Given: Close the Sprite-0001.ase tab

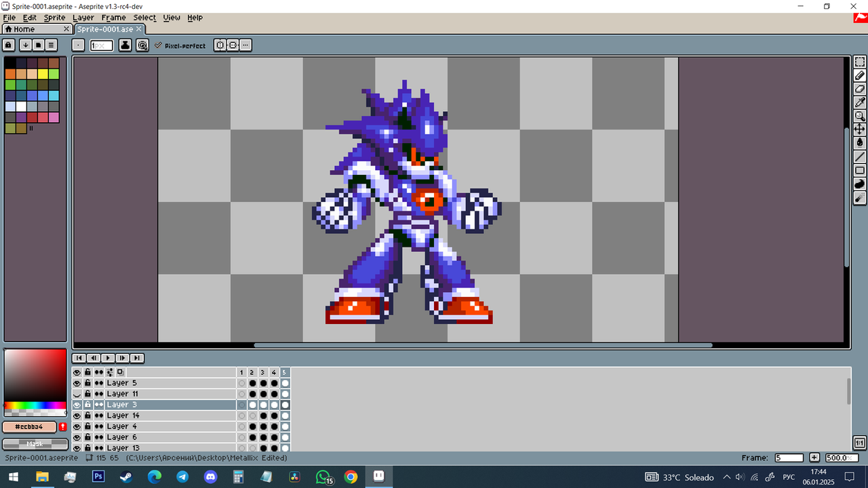Looking at the screenshot, I should (138, 29).
